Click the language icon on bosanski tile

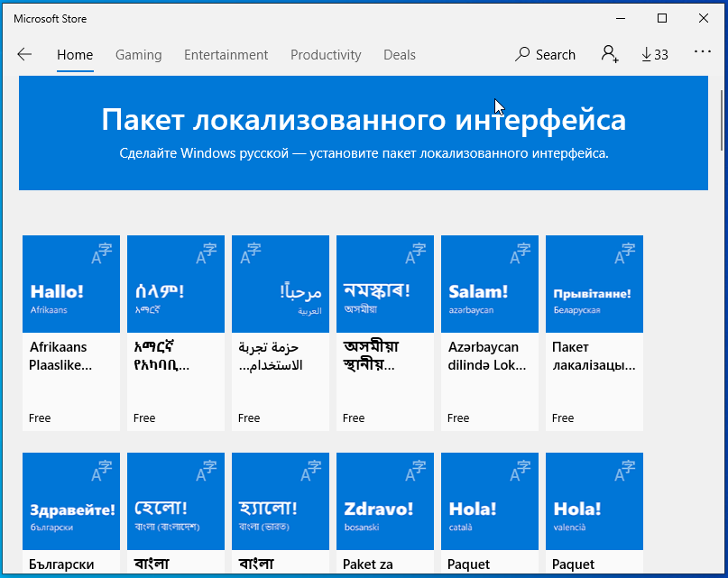click(x=416, y=471)
